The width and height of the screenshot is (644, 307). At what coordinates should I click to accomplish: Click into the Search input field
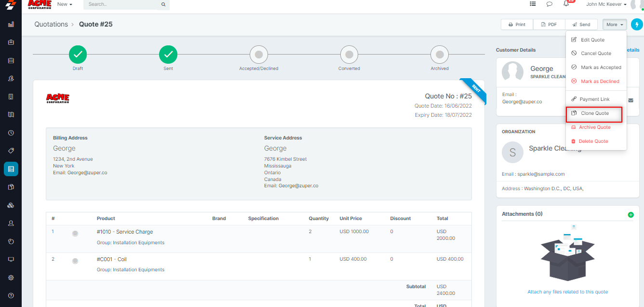[x=121, y=4]
